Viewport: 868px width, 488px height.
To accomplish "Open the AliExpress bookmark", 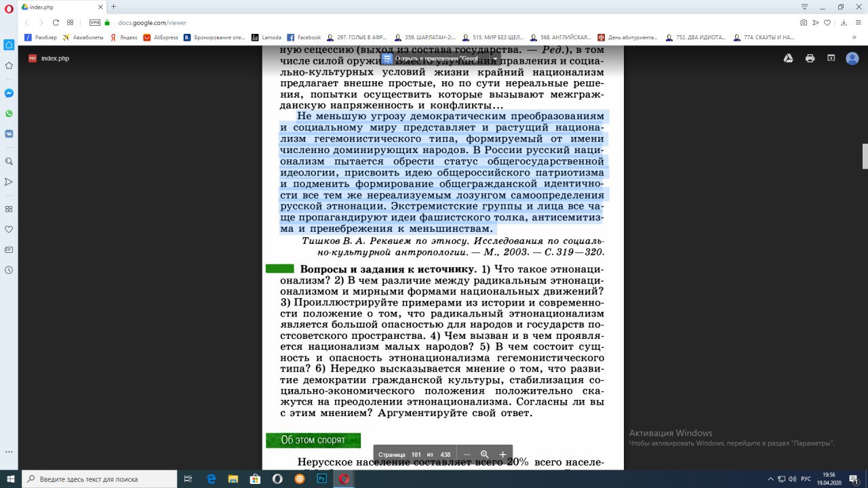I will pyautogui.click(x=161, y=37).
